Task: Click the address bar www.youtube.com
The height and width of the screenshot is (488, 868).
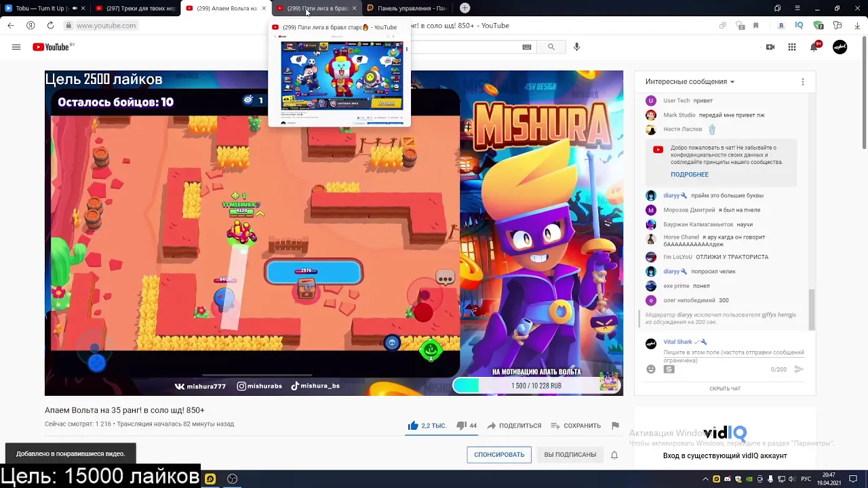Action: (106, 26)
